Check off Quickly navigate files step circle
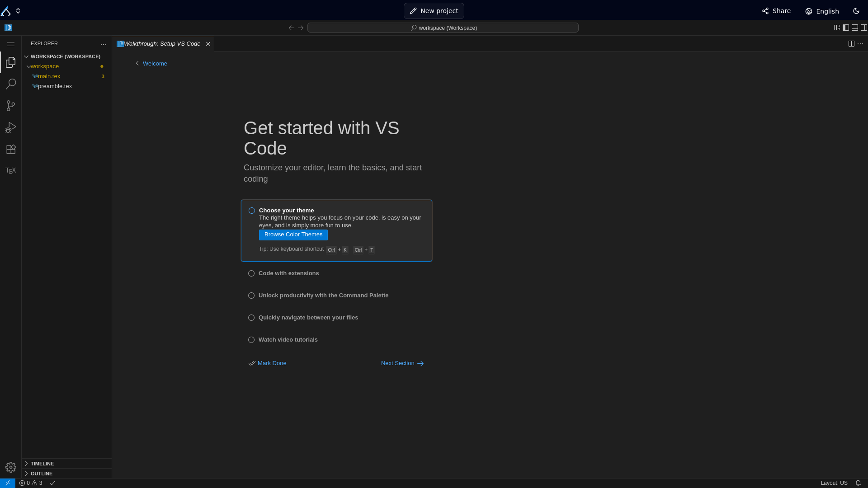The height and width of the screenshot is (488, 868). tap(251, 318)
